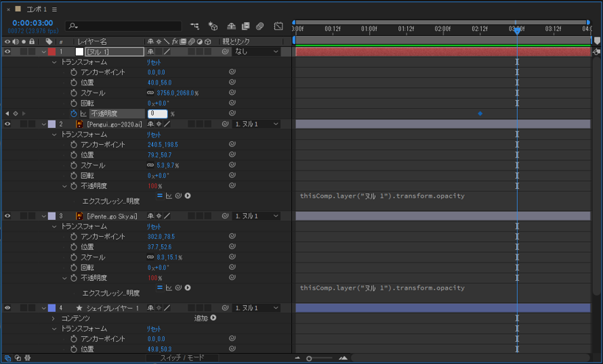Enable frame blending toolbar icon
603x364 pixels.
tap(246, 26)
